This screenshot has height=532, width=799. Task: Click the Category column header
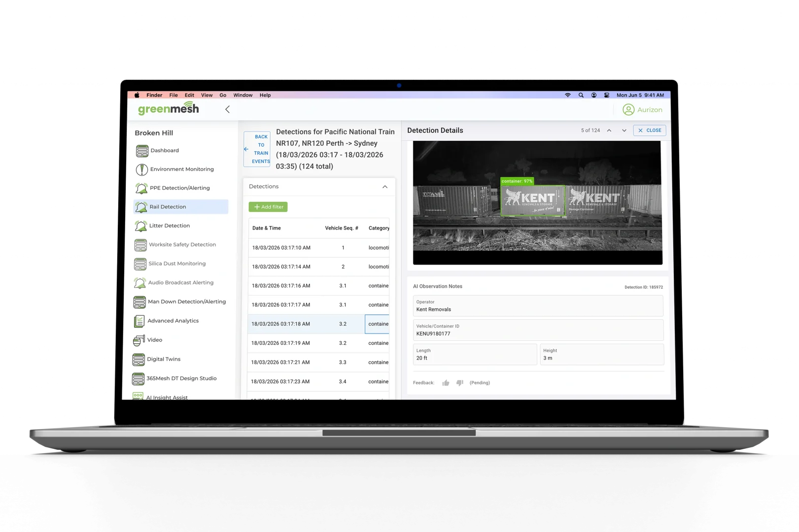[379, 228]
